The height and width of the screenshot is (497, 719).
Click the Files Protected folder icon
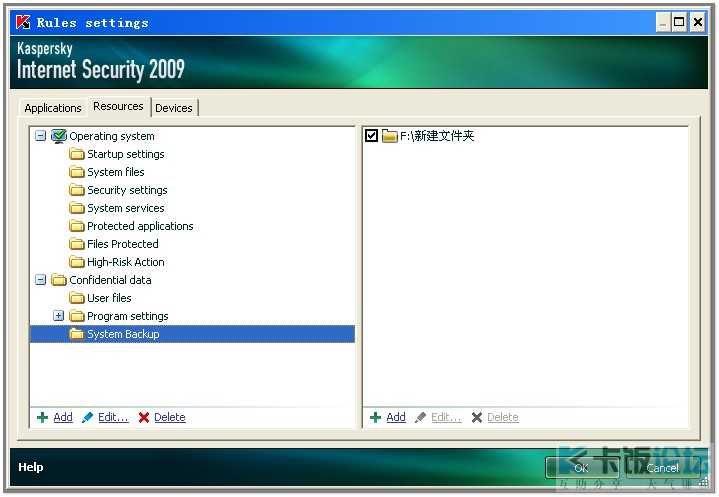[x=77, y=244]
